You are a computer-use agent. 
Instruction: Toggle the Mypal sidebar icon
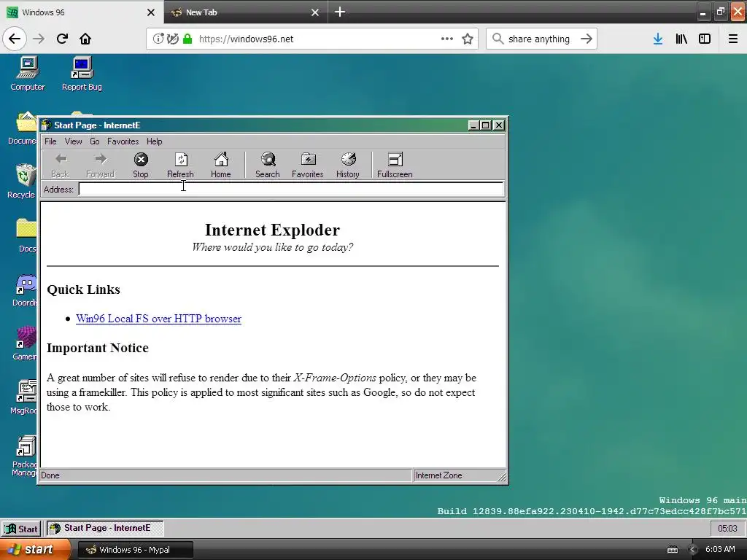coord(705,39)
